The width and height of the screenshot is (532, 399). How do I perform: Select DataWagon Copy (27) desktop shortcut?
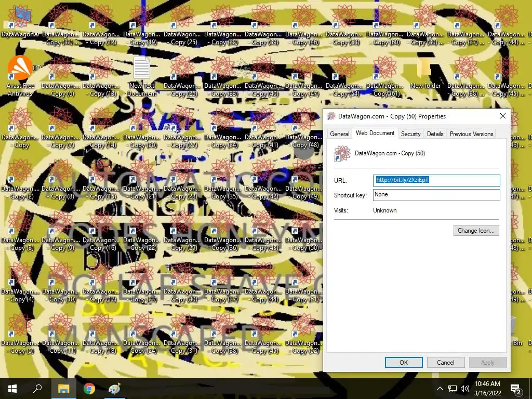[182, 128]
